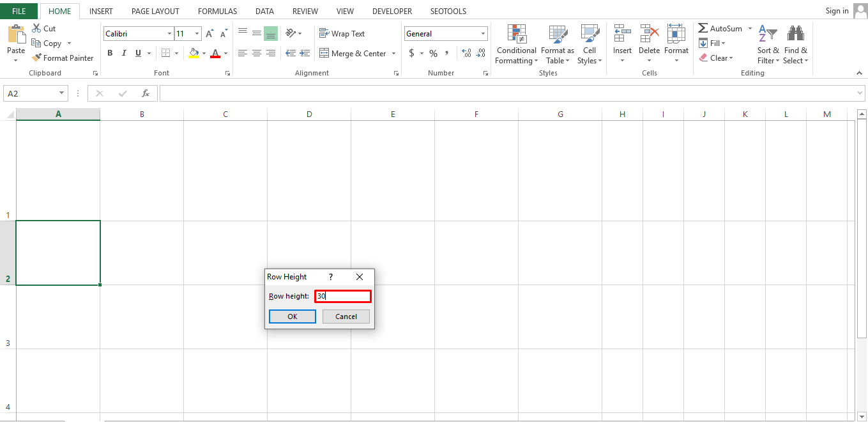Screen dimensions: 868x422
Task: Open the PAGE LAYOUT ribbon tab
Action: [155, 11]
